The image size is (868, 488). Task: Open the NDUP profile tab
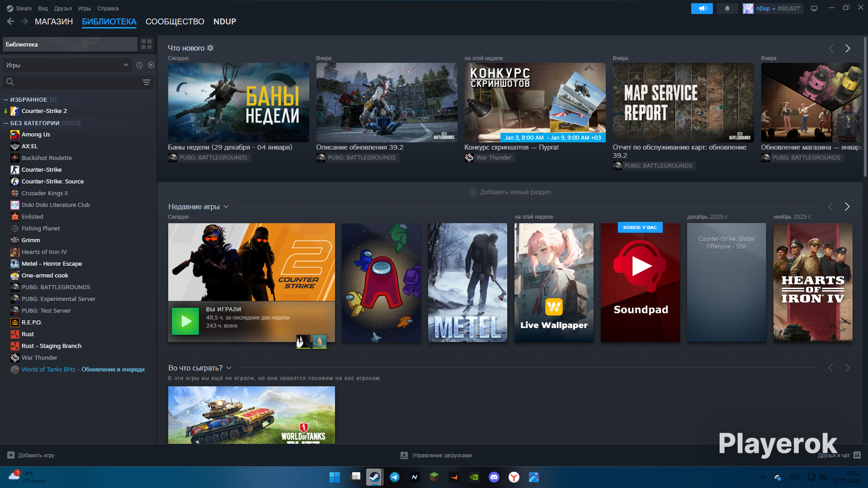tap(225, 21)
